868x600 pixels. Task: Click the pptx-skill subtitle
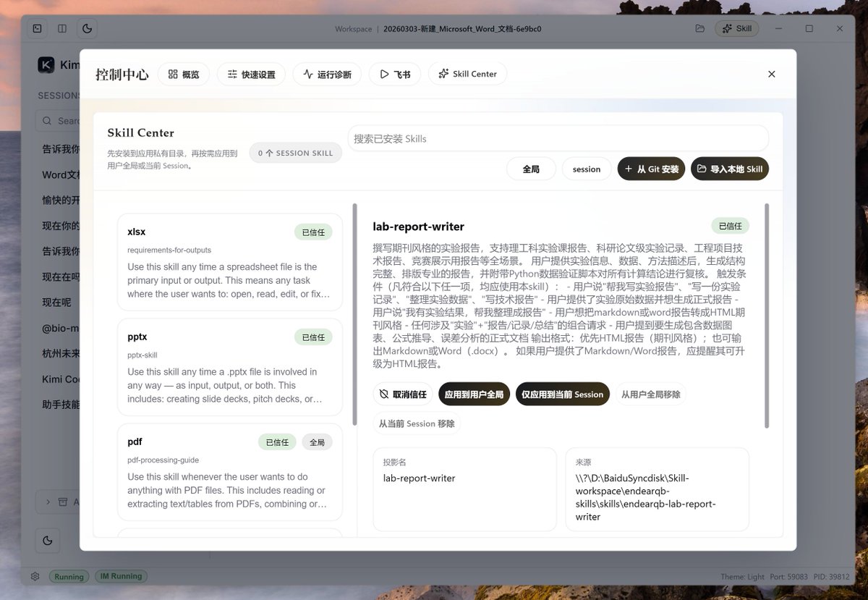click(x=142, y=355)
